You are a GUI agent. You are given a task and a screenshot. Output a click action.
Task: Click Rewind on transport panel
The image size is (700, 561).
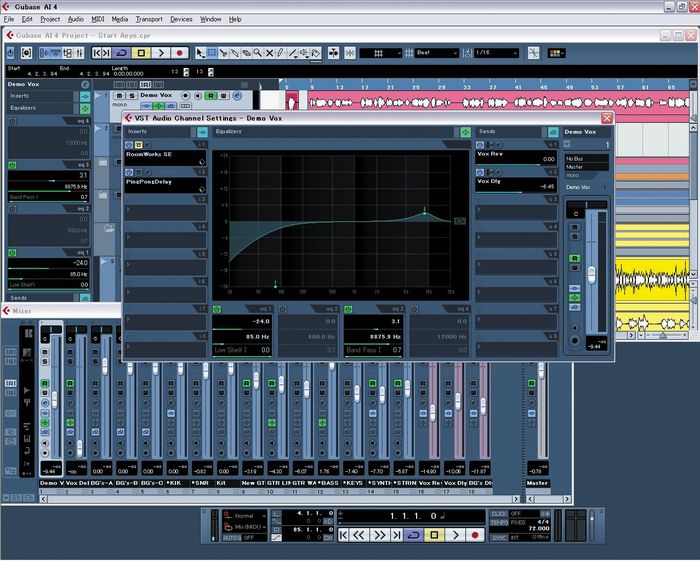[360, 535]
